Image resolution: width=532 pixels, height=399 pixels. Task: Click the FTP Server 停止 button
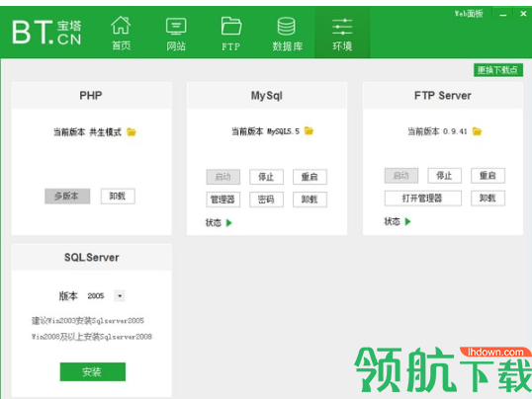click(x=444, y=176)
